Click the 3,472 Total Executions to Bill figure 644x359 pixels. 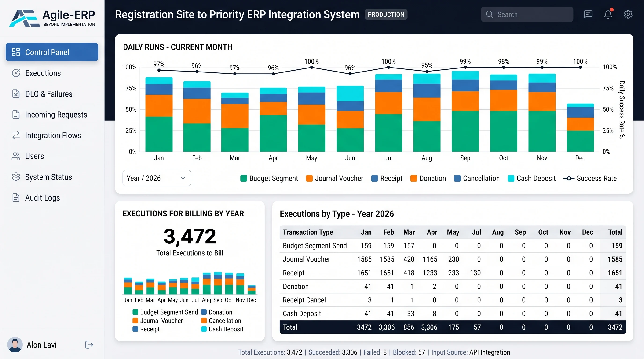click(190, 236)
